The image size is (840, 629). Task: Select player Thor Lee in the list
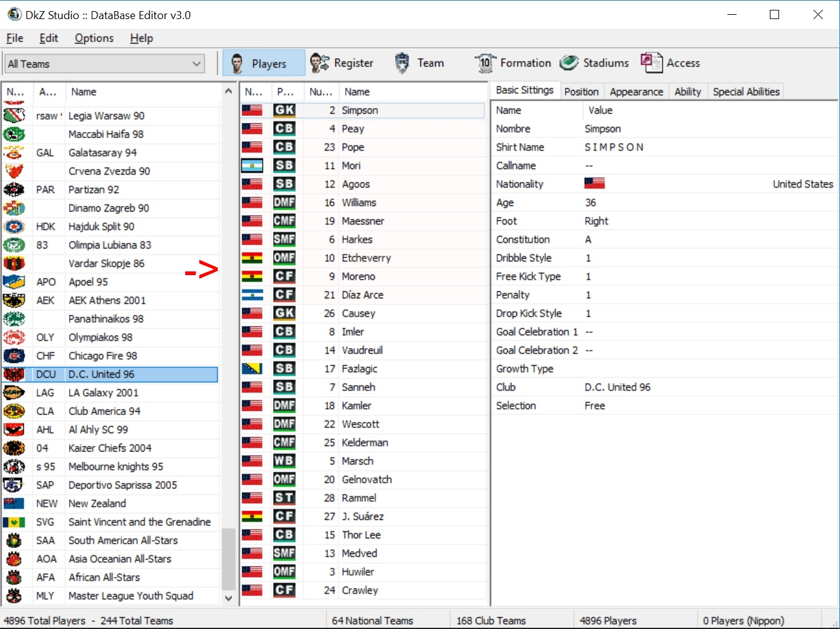pyautogui.click(x=362, y=535)
